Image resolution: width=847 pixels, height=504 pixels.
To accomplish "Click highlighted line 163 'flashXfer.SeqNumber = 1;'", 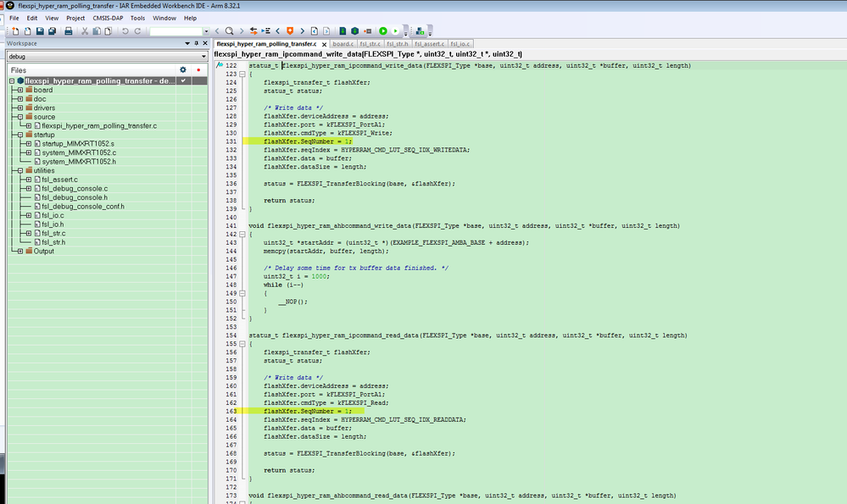I will (308, 411).
